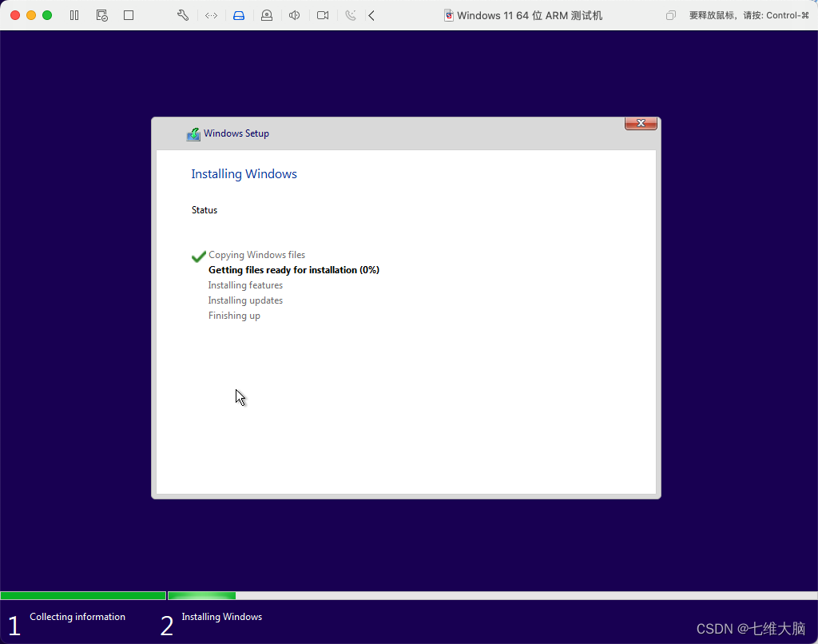Click the macOS red close window button
The width and height of the screenshot is (818, 644).
(x=15, y=15)
